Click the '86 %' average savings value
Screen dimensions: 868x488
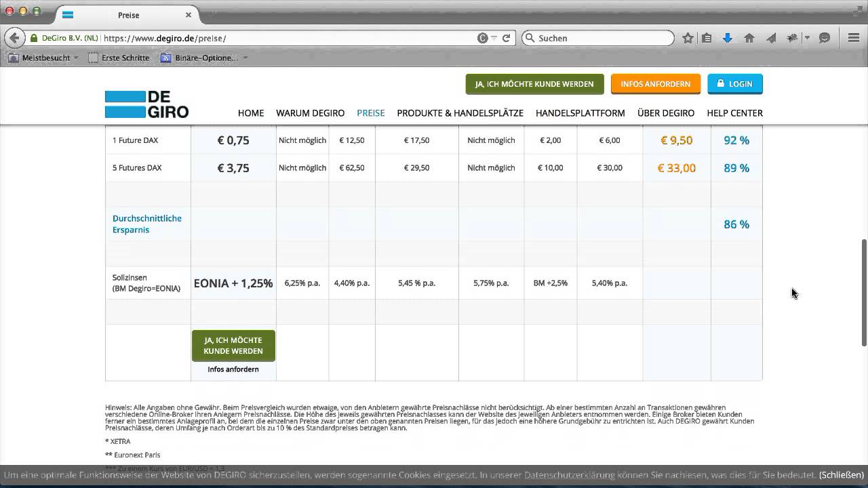click(x=736, y=224)
